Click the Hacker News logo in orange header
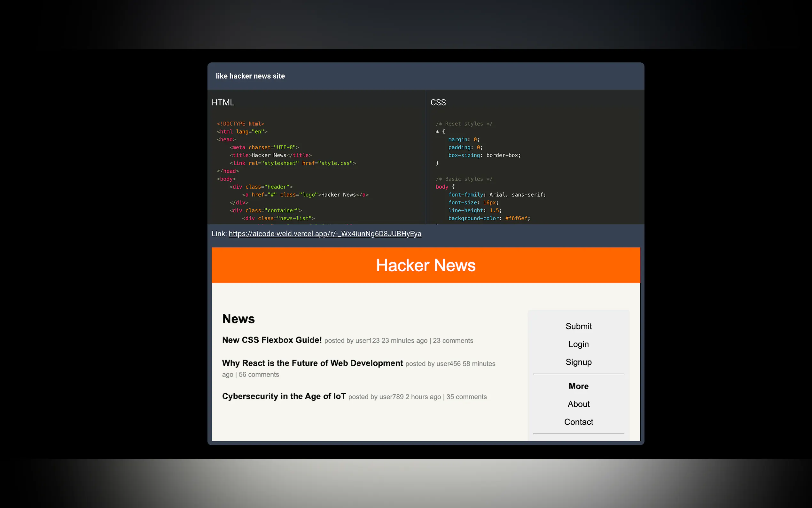 [x=425, y=266]
